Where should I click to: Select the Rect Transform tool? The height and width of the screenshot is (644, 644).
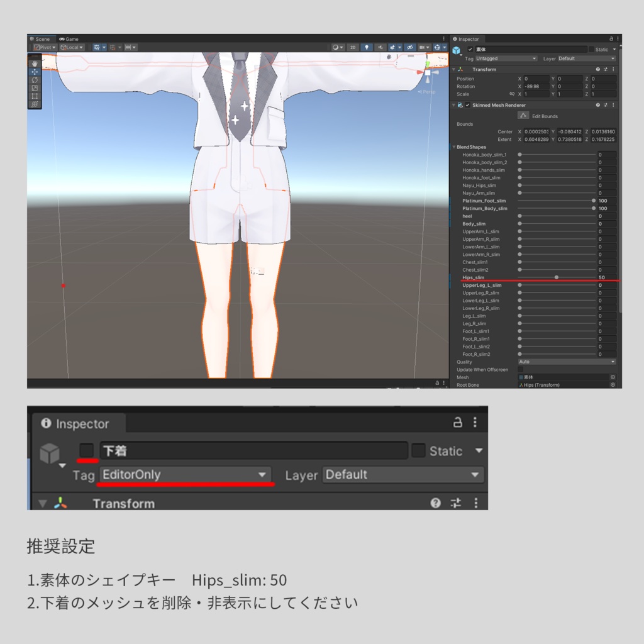coord(34,96)
